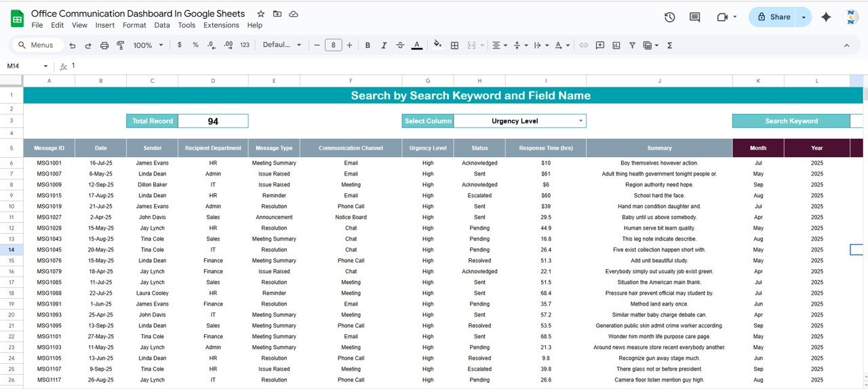Open the Extensions menu
The image size is (868, 389).
221,25
